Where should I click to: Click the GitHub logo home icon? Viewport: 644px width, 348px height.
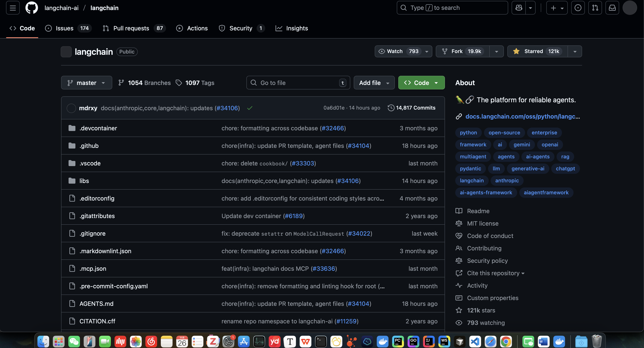[x=31, y=8]
